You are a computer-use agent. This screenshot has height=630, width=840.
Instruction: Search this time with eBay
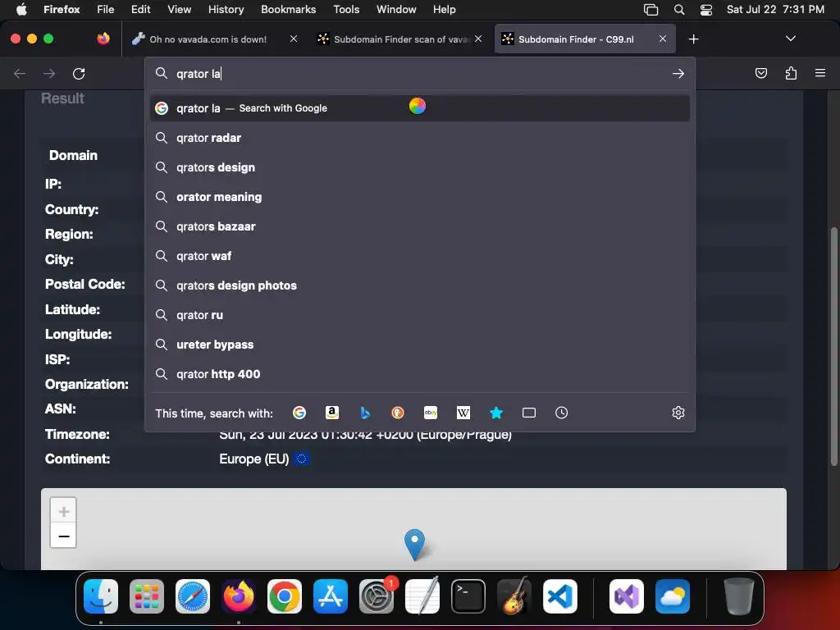(431, 413)
